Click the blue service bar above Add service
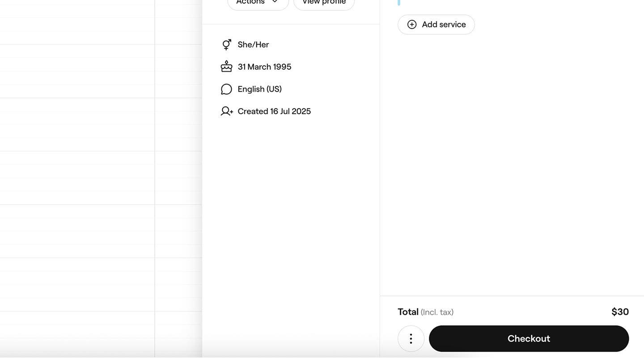The height and width of the screenshot is (358, 644). (x=399, y=2)
